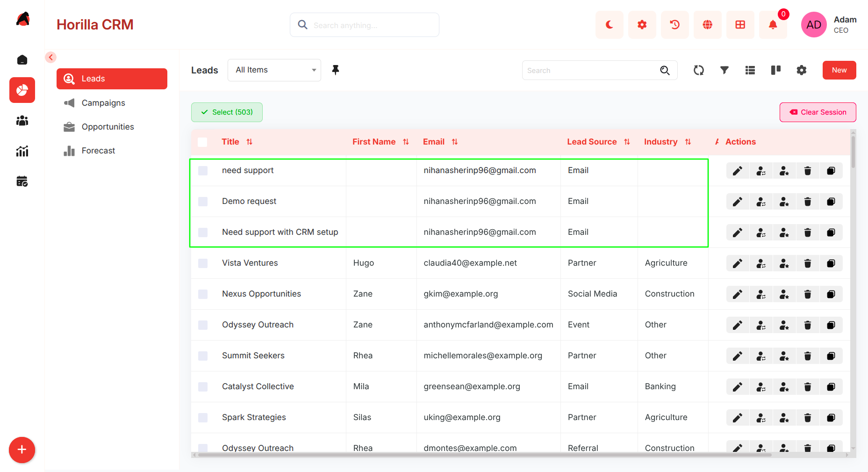Open the calendar icon in left rail

click(x=22, y=181)
